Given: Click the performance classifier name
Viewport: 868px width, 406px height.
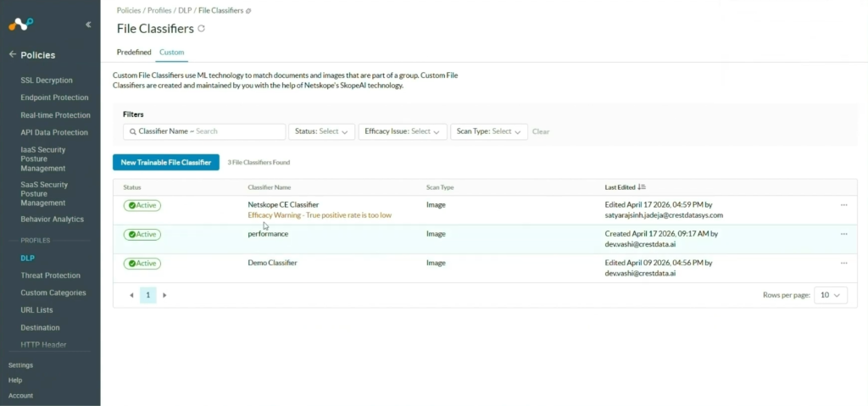Looking at the screenshot, I should pos(268,234).
